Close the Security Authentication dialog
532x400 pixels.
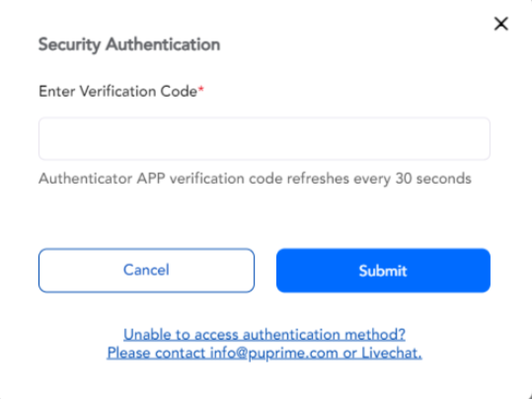(500, 24)
